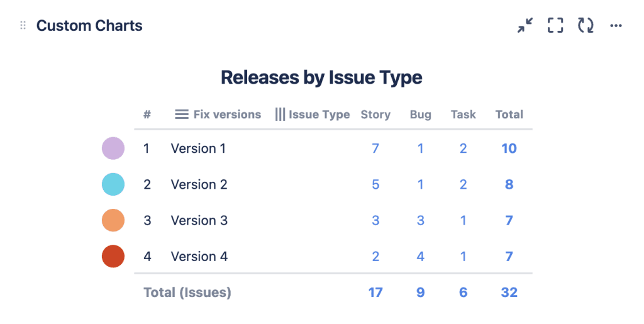Click the Version 2 cyan color swatch
This screenshot has height=324, width=644.
[x=113, y=184]
